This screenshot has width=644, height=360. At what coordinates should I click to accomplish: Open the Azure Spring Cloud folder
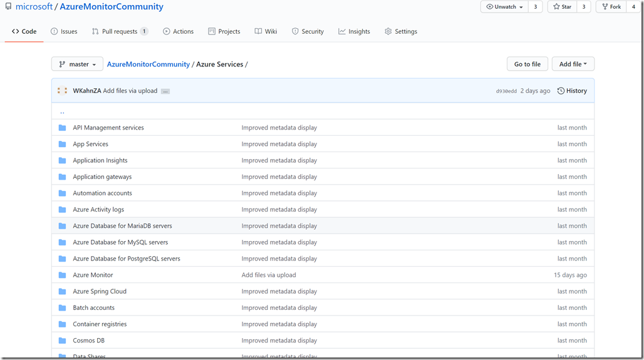(100, 292)
